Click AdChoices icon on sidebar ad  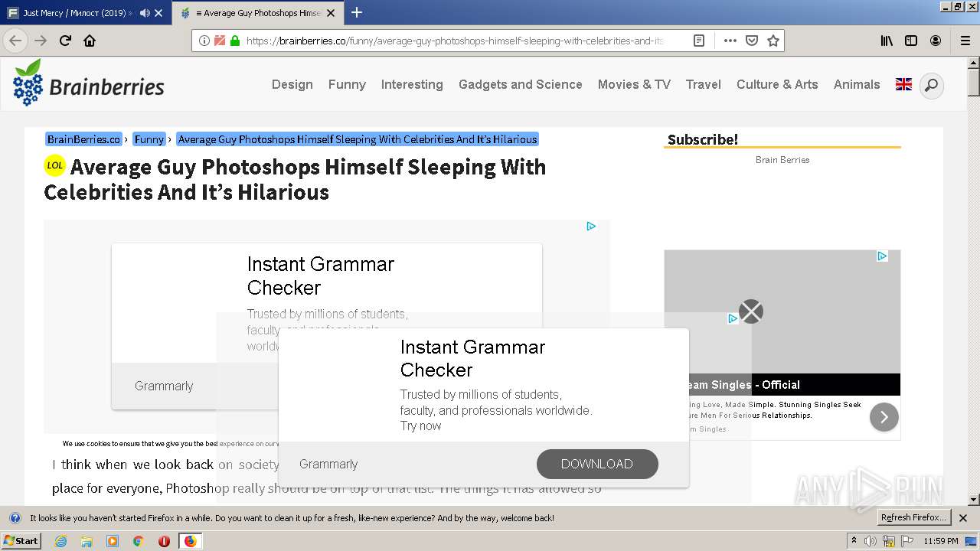point(882,256)
